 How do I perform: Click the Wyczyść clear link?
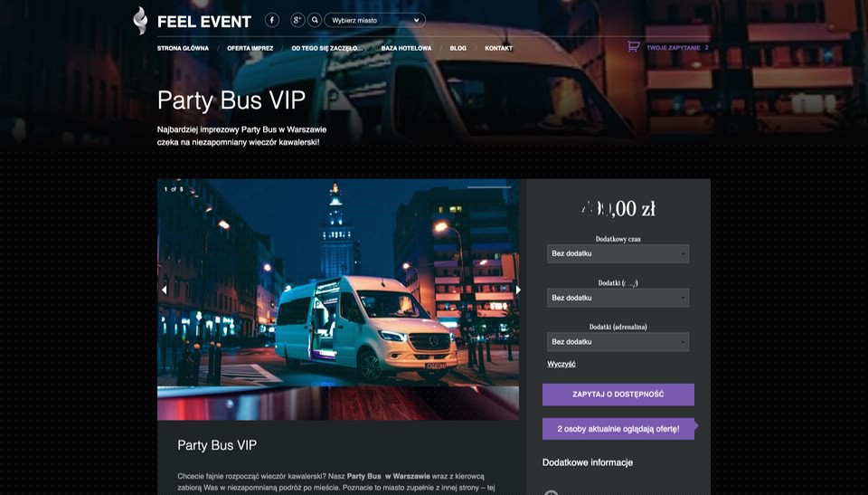[x=561, y=364]
